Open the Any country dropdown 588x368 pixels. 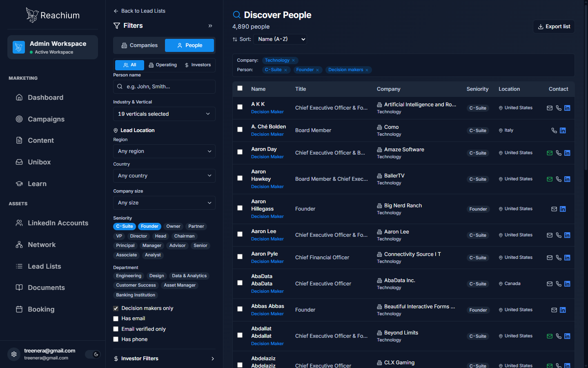coord(164,176)
